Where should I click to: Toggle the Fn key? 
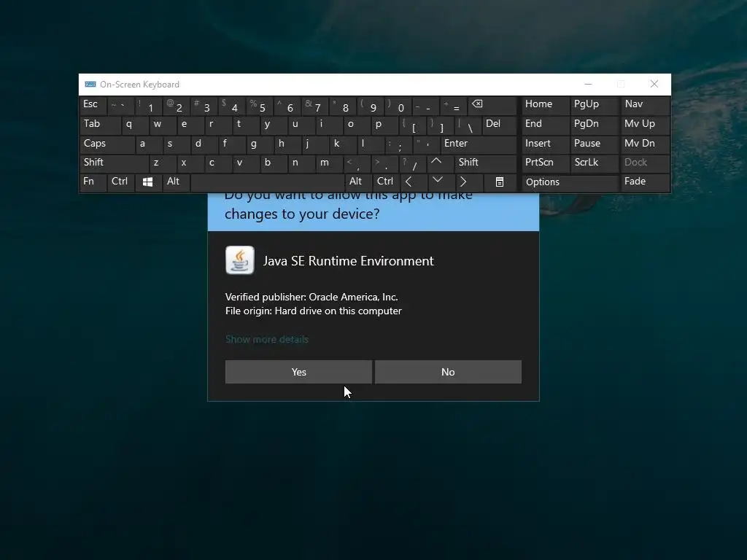point(93,182)
